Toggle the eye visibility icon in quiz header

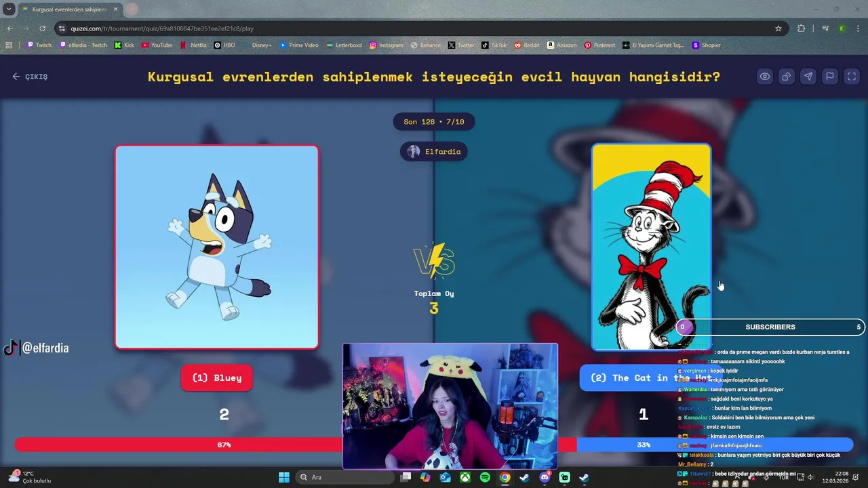point(765,77)
